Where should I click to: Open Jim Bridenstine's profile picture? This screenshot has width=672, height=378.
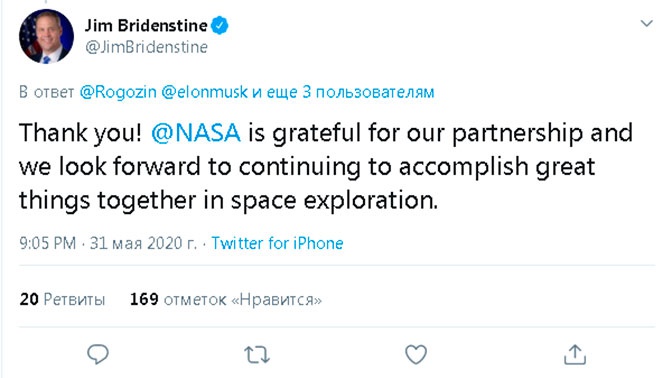click(x=46, y=36)
